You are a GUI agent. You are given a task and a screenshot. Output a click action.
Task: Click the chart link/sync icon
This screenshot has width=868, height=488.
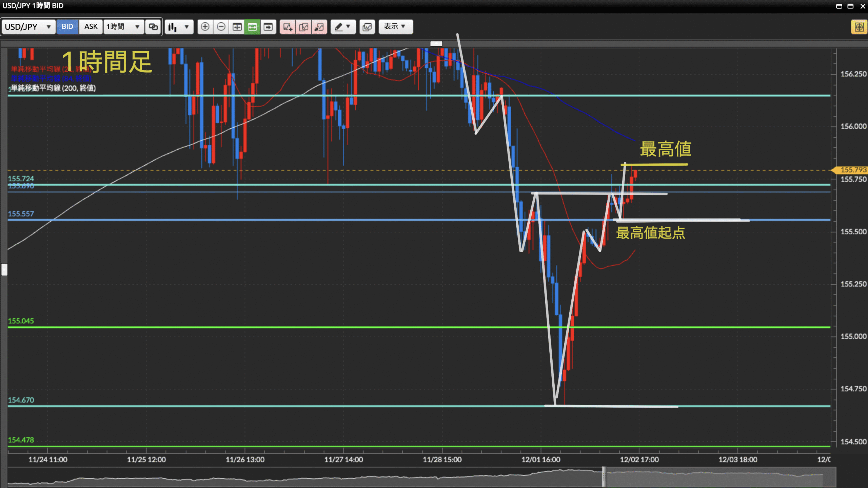(x=153, y=26)
